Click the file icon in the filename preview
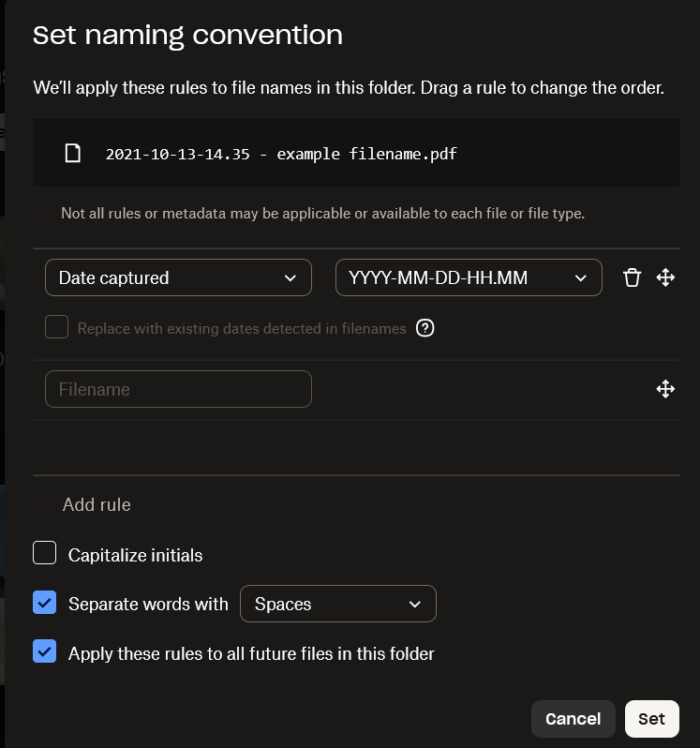 pyautogui.click(x=72, y=153)
